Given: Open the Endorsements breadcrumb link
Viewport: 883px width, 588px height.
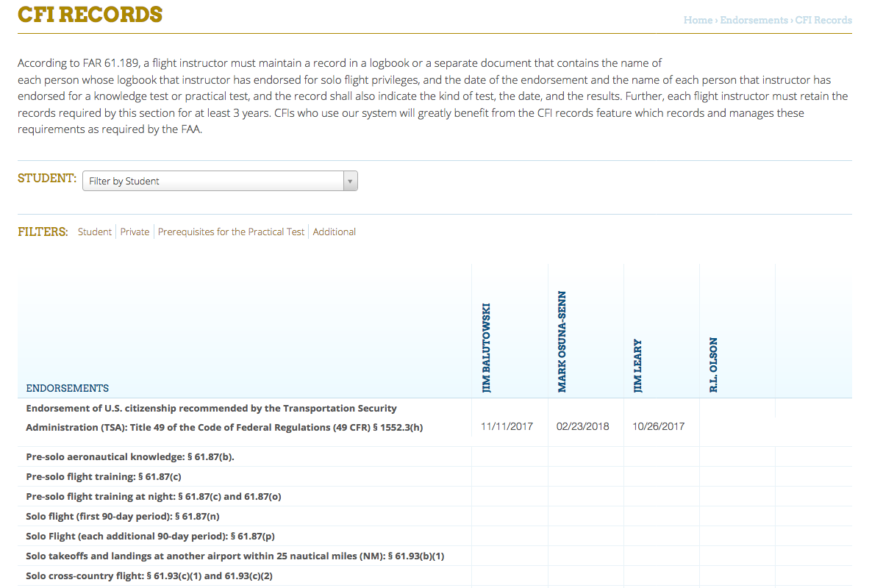Looking at the screenshot, I should point(754,21).
